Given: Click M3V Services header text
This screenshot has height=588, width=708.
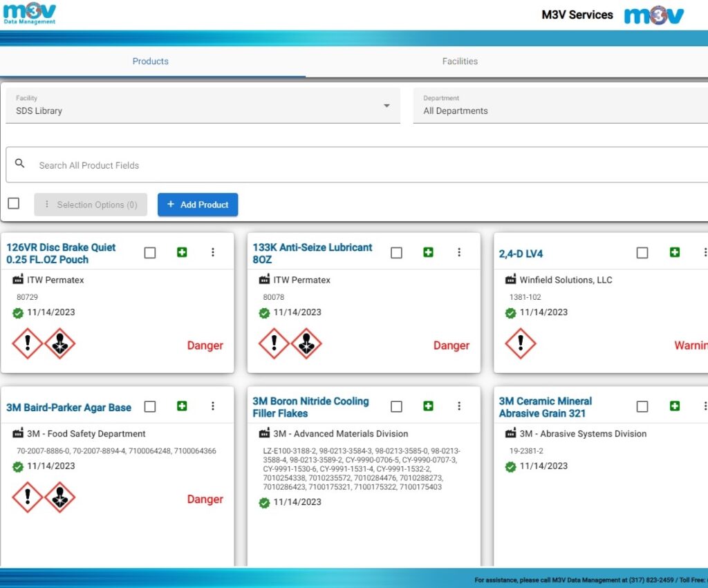Looking at the screenshot, I should coord(577,15).
